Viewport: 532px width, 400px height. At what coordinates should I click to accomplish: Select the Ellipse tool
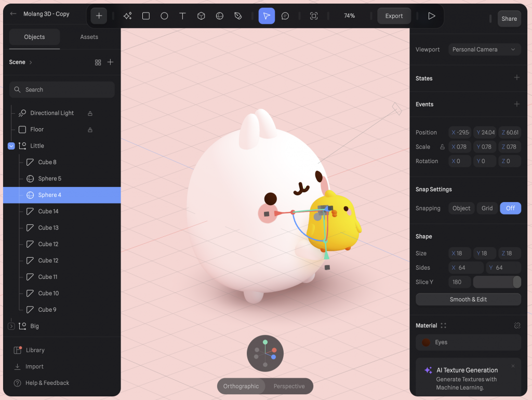(x=164, y=16)
